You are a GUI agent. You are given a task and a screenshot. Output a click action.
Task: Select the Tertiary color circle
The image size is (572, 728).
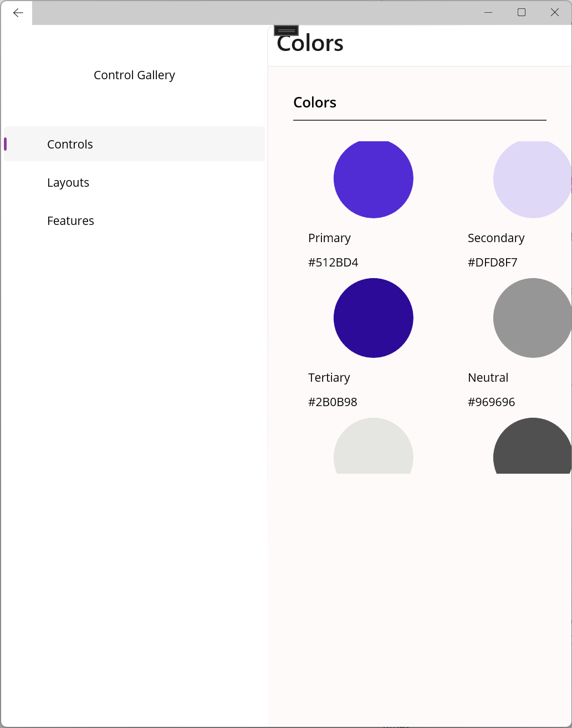tap(374, 317)
